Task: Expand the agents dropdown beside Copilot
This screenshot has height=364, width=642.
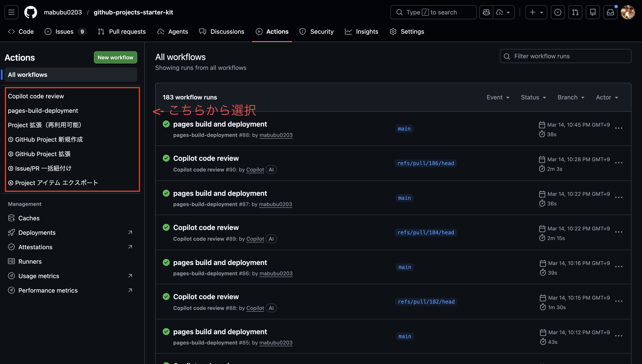Action: coord(504,12)
